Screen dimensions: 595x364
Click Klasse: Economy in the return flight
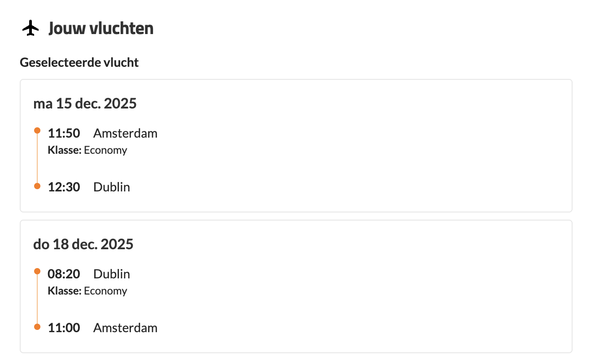click(87, 291)
